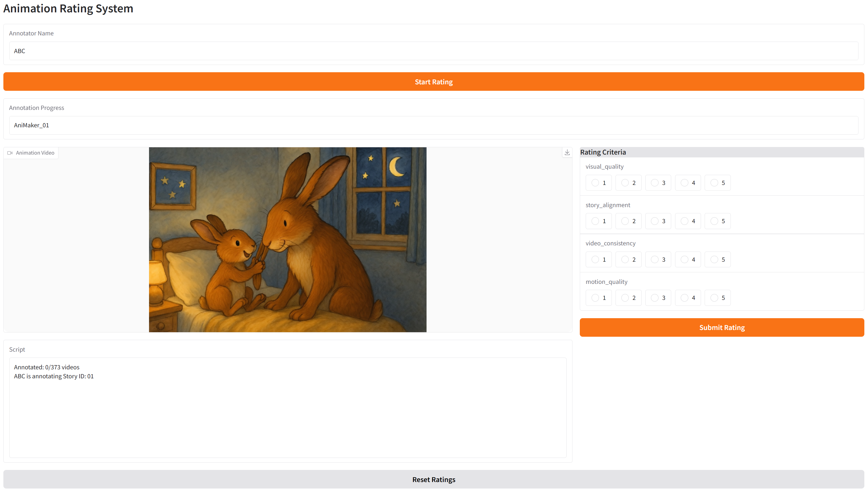Focus the Annotator Name input field
The width and height of the screenshot is (868, 493).
point(434,51)
